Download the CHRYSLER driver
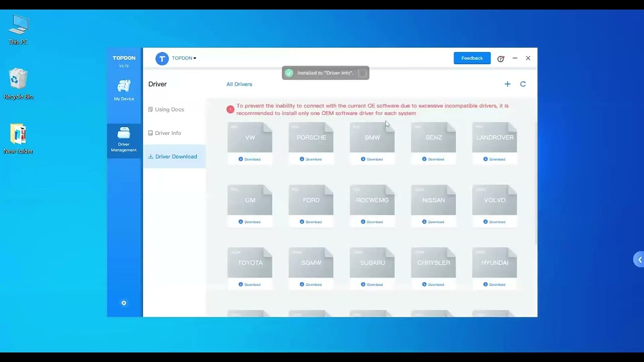Screen dimensions: 644x362 point(433,285)
